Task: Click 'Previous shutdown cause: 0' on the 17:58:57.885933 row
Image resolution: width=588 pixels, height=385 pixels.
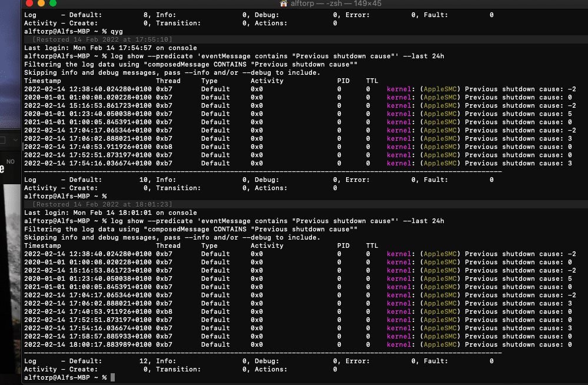Action: coord(519,336)
